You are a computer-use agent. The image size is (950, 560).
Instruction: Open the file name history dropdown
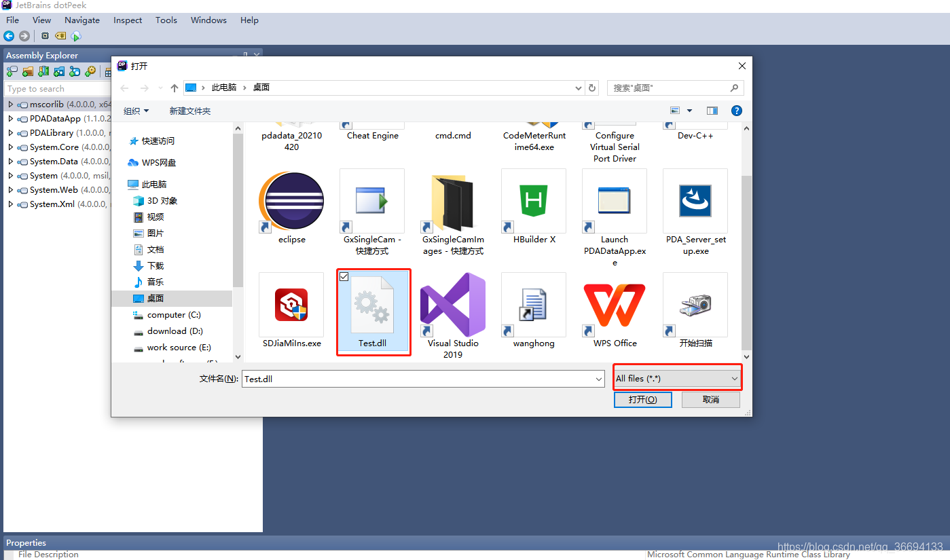598,379
